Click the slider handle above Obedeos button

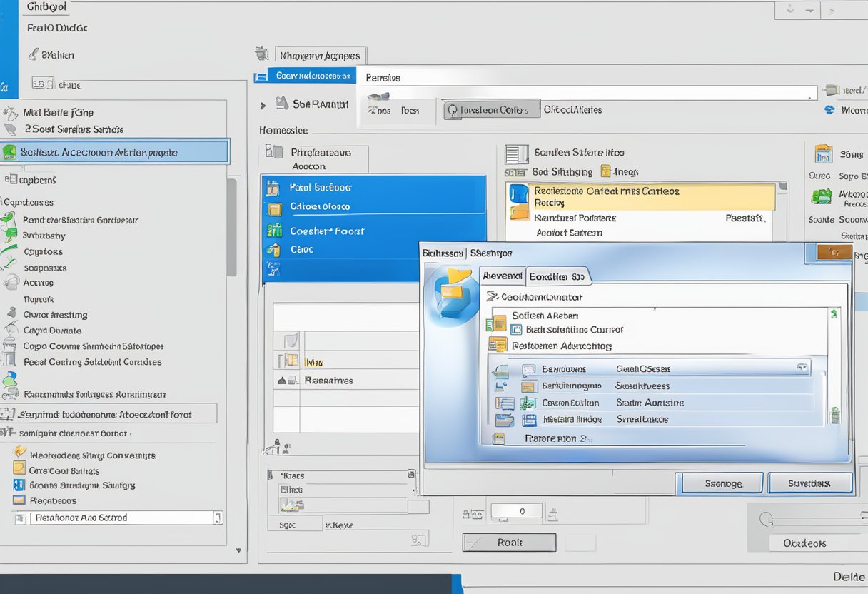tap(766, 519)
